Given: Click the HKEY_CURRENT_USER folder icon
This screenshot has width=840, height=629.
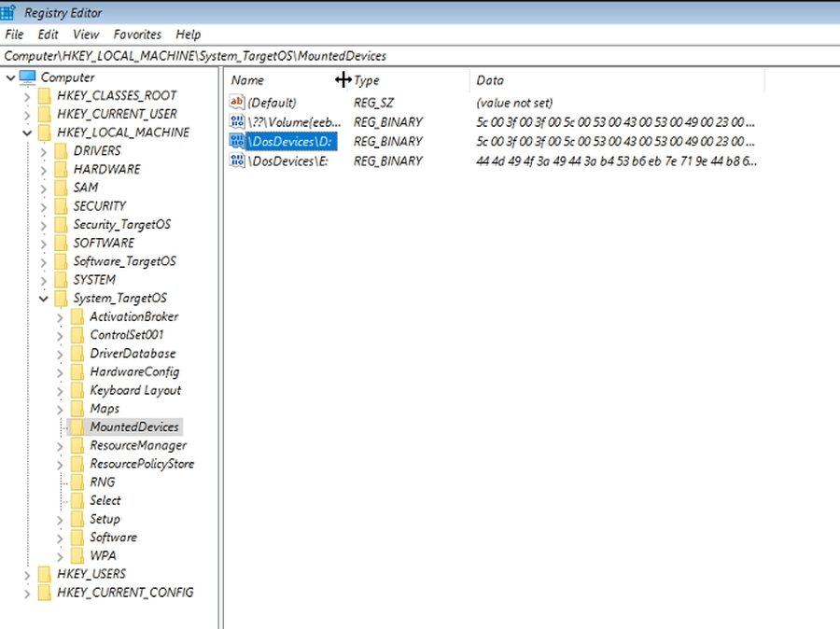Looking at the screenshot, I should coord(45,114).
